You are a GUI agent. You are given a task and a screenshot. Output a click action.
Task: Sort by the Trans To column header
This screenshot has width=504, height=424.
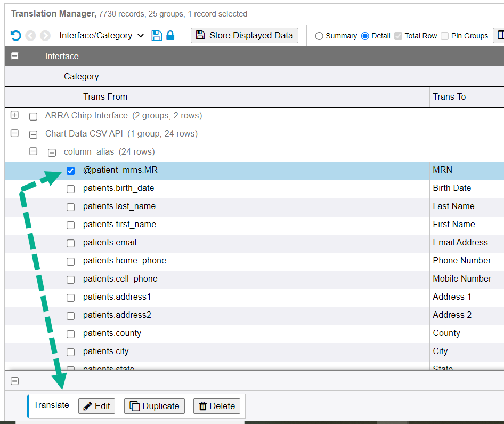pyautogui.click(x=449, y=97)
